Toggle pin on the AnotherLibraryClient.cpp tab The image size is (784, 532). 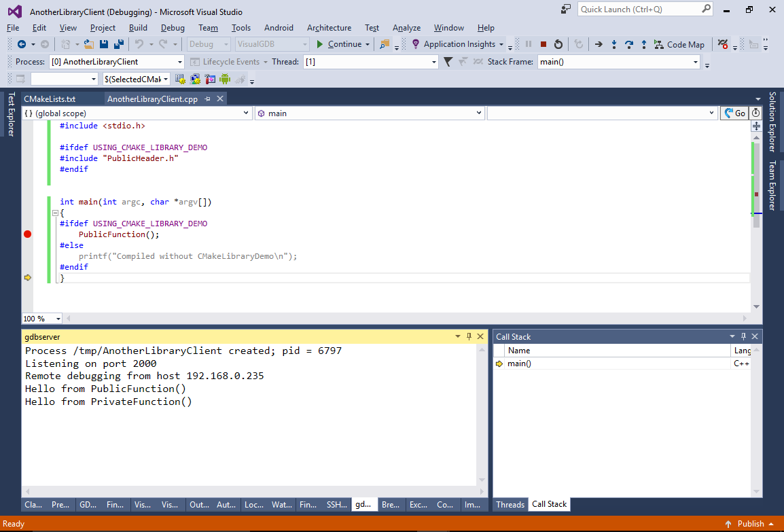tap(208, 99)
